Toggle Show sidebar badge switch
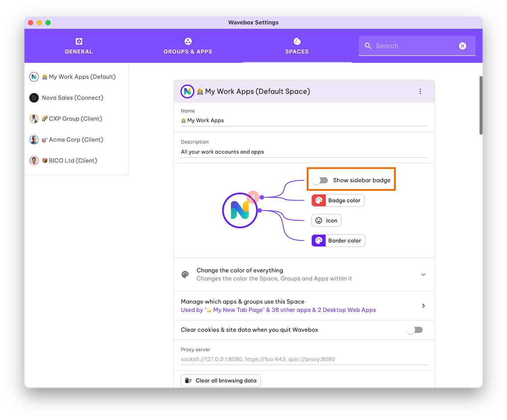 tap(320, 180)
